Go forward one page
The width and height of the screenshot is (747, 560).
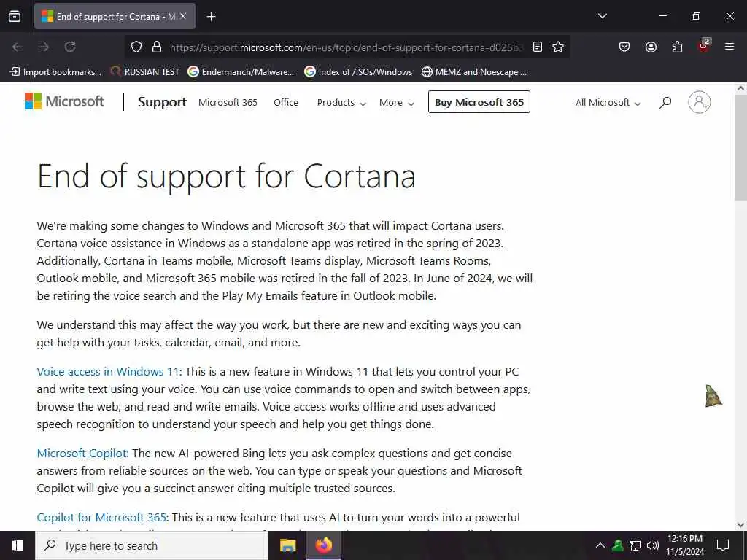(44, 47)
